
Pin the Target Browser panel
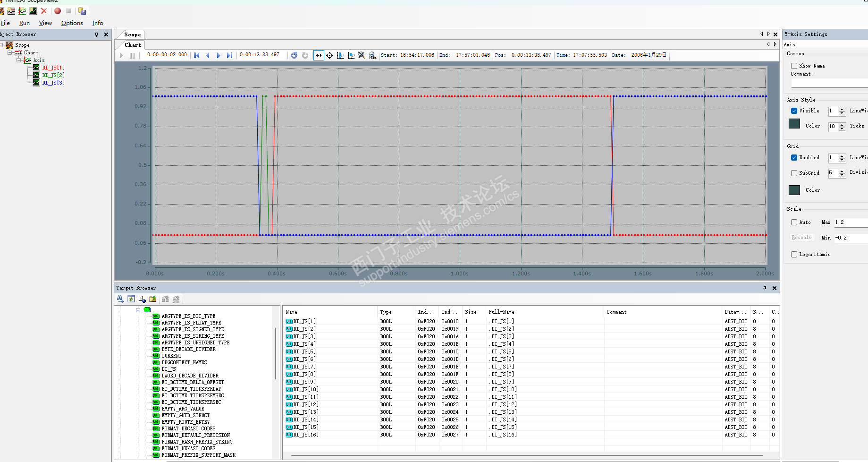pyautogui.click(x=765, y=288)
